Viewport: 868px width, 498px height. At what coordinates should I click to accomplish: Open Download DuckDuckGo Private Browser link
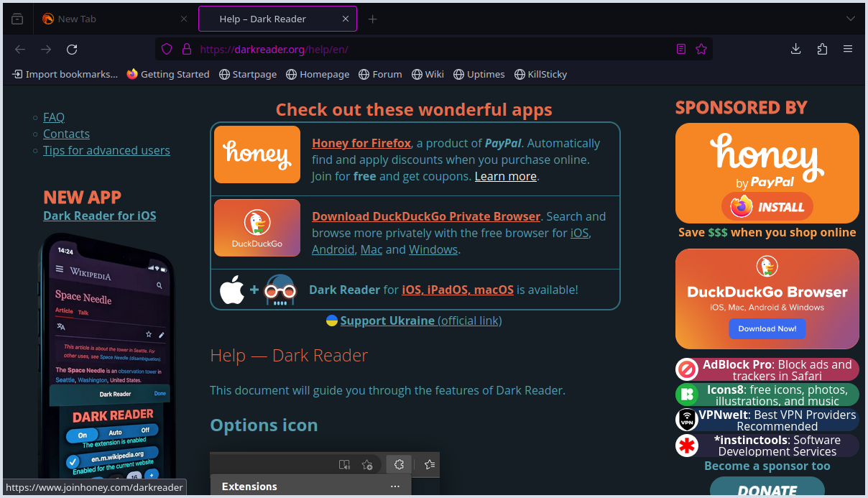click(x=426, y=216)
